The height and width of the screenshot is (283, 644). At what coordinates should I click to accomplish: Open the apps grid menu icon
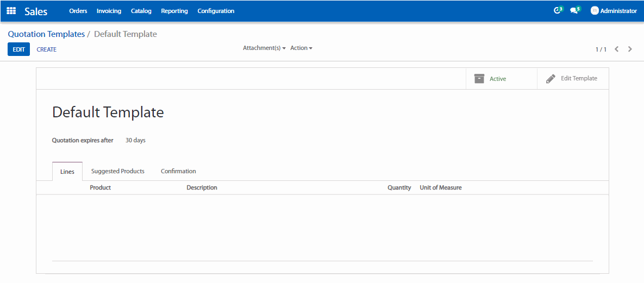coord(11,11)
